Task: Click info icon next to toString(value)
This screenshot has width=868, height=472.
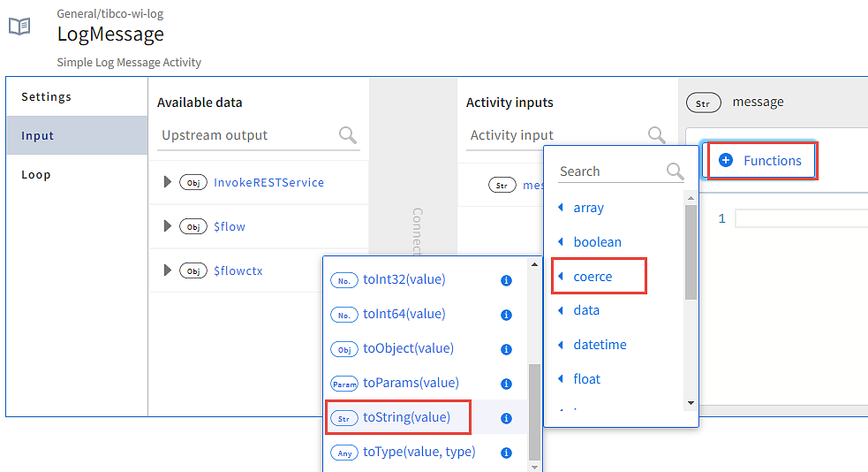Action: coord(507,418)
